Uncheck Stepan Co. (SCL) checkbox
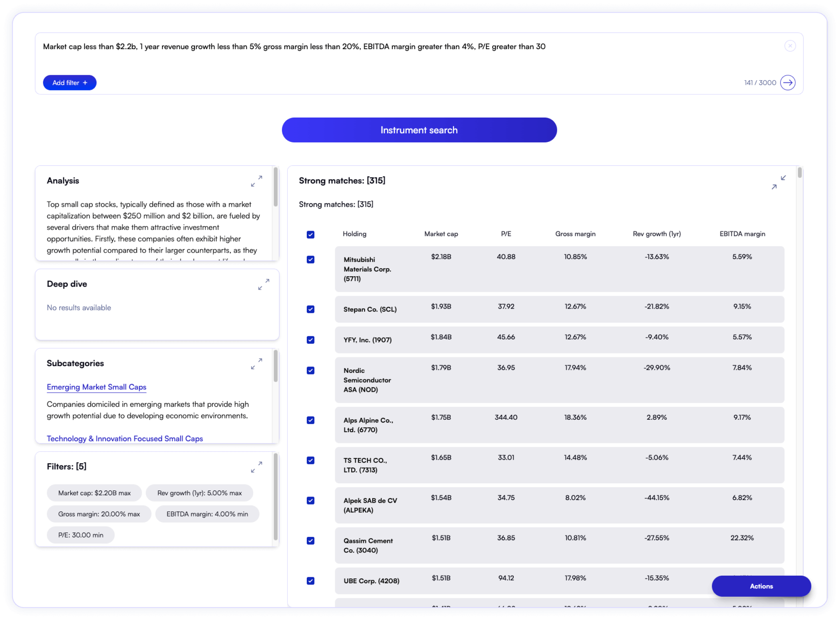 pos(310,309)
